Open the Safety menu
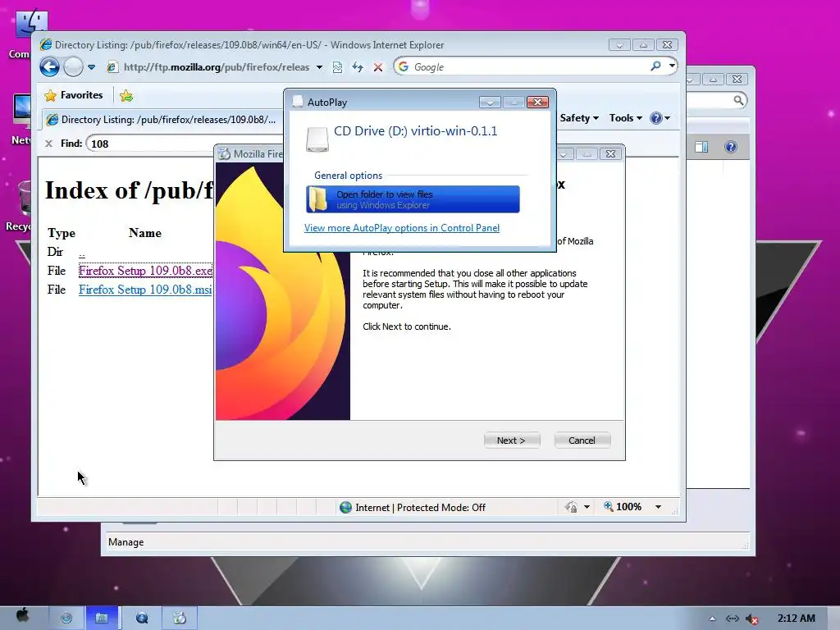840x630 pixels. [579, 118]
